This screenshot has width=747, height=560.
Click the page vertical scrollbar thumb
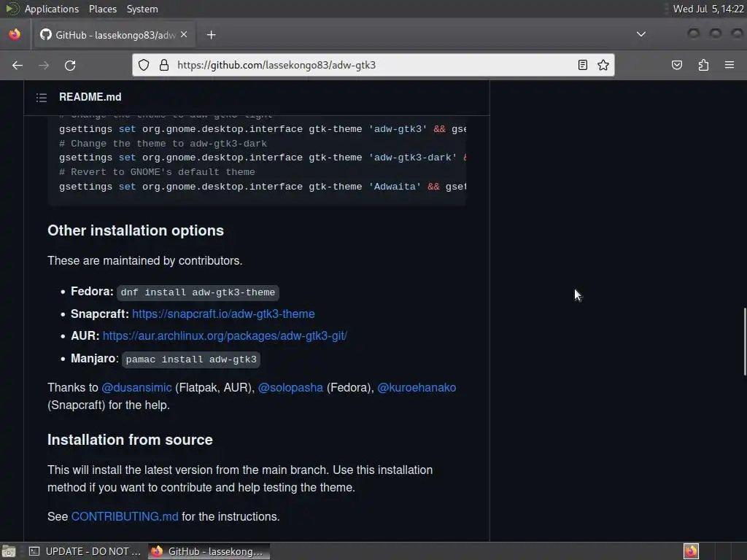click(745, 342)
